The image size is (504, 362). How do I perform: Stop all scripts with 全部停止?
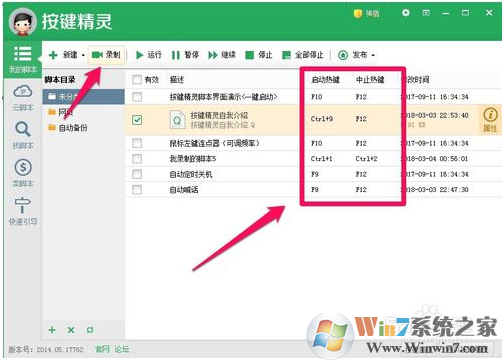click(303, 55)
